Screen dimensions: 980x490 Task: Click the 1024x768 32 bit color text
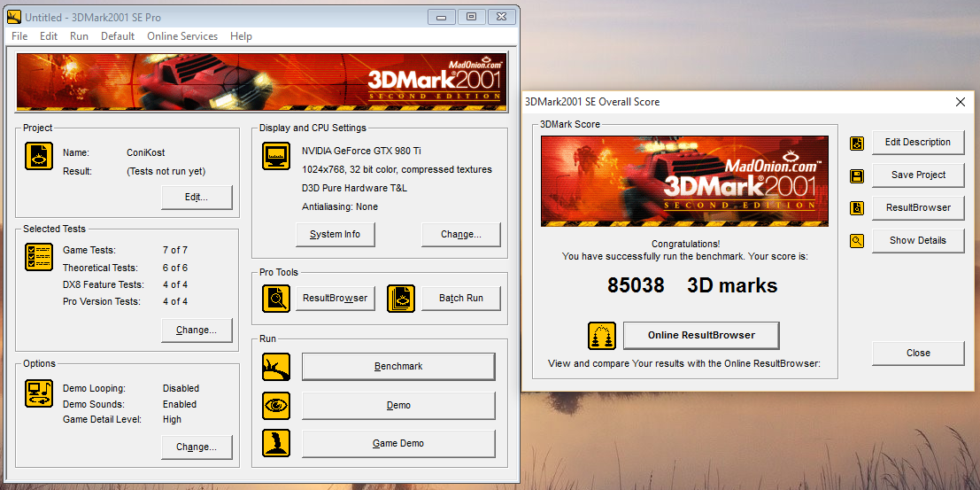[397, 169]
